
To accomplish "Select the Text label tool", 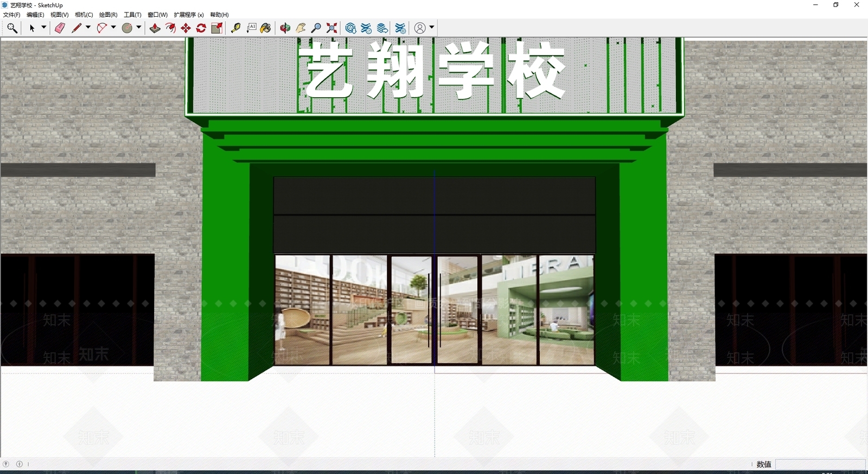I will (251, 28).
